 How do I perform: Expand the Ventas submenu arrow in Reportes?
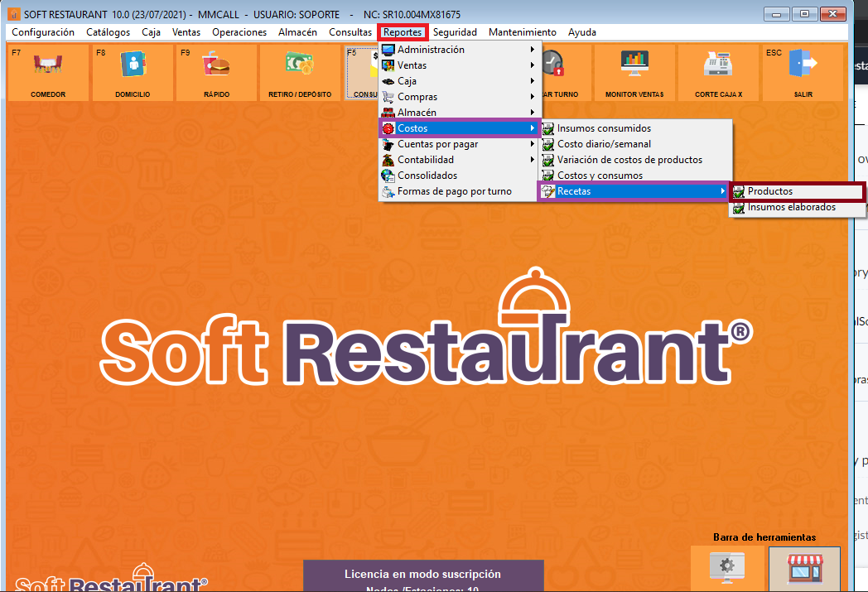[x=532, y=65]
